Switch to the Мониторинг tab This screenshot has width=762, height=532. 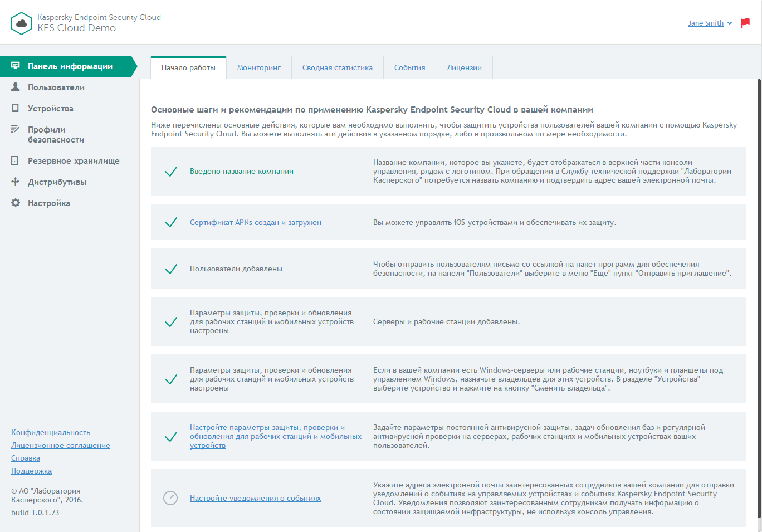click(258, 67)
